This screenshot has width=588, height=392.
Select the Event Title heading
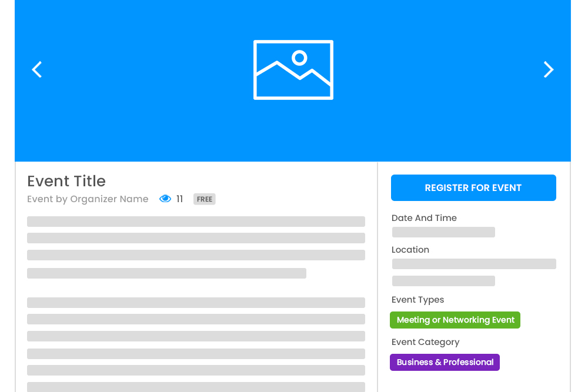tap(66, 181)
